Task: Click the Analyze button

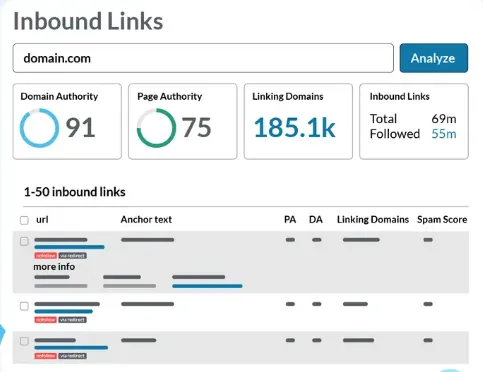Action: point(434,58)
